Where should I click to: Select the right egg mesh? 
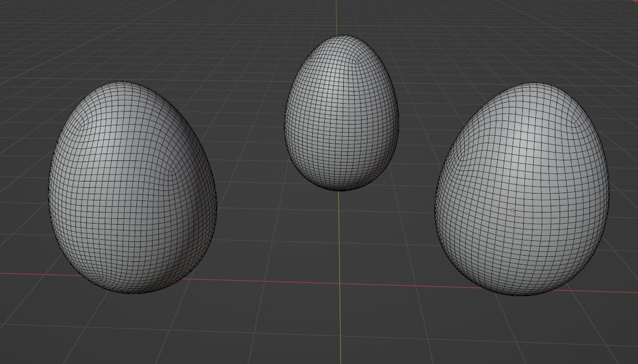click(522, 188)
